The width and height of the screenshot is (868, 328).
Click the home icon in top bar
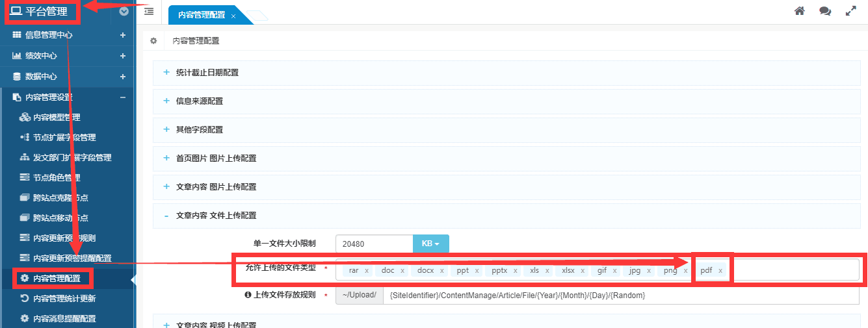point(800,11)
